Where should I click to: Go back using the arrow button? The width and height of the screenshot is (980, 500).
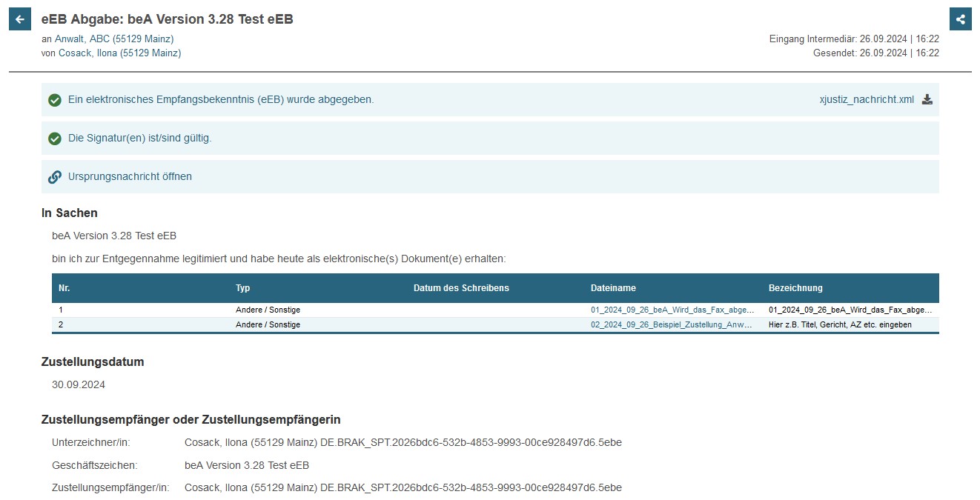(20, 19)
